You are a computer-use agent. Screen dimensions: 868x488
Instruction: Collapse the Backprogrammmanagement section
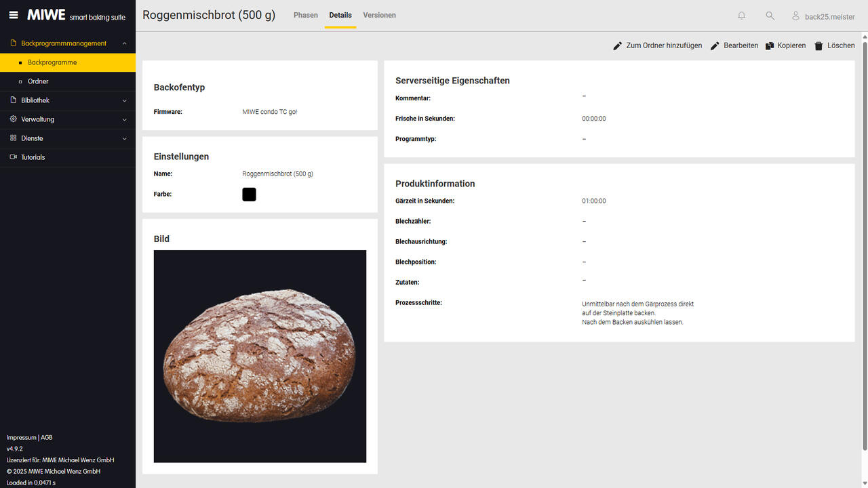coord(124,43)
